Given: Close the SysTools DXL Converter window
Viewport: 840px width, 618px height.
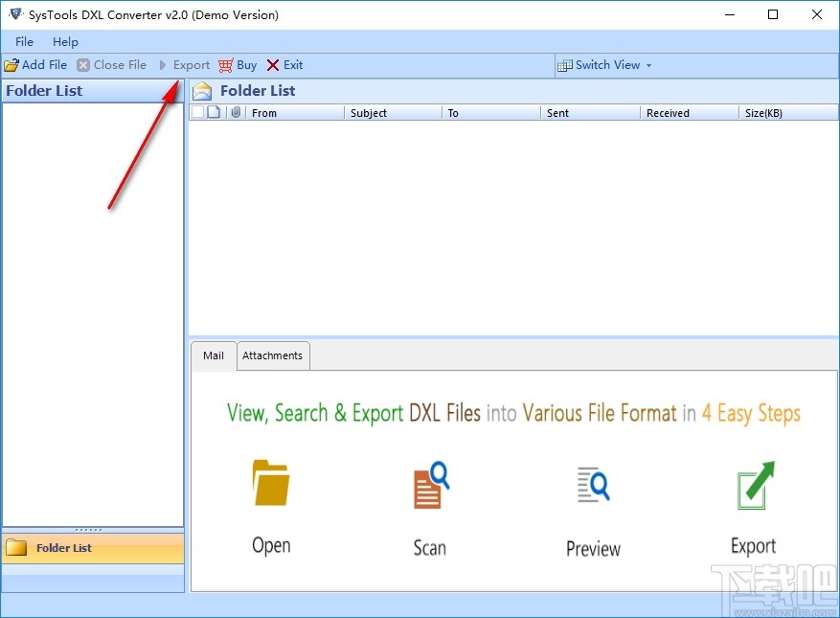Looking at the screenshot, I should (816, 14).
